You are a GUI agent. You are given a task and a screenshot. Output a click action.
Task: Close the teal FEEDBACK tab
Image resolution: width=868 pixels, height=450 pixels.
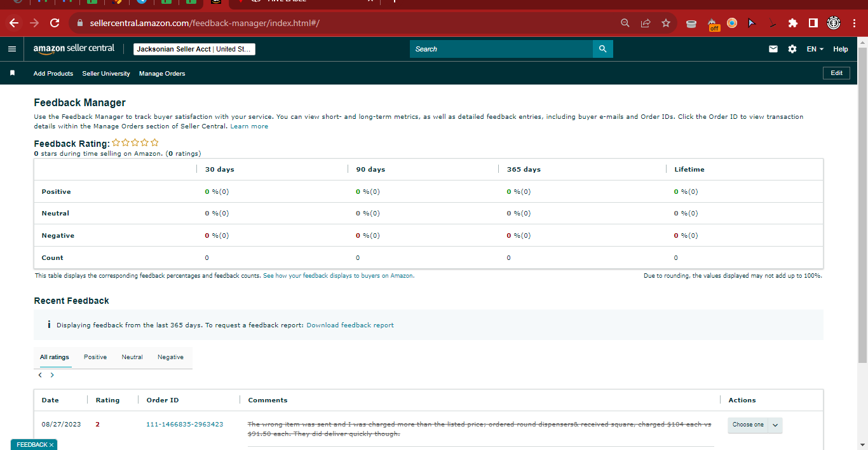click(51, 445)
